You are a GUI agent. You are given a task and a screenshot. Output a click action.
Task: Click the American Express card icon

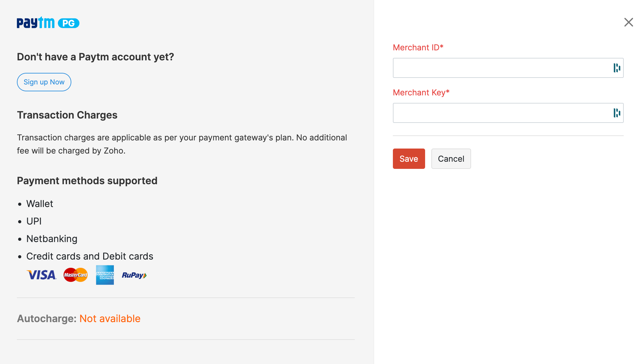(x=104, y=275)
